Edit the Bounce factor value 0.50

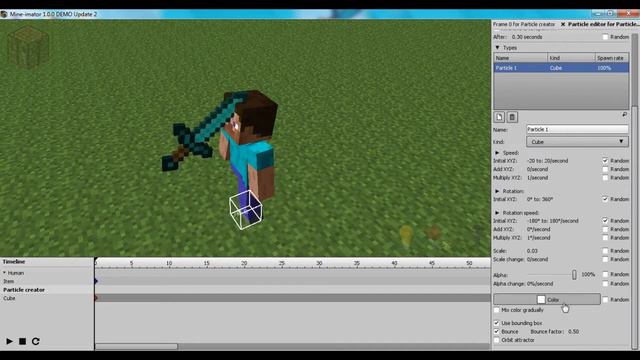573,331
